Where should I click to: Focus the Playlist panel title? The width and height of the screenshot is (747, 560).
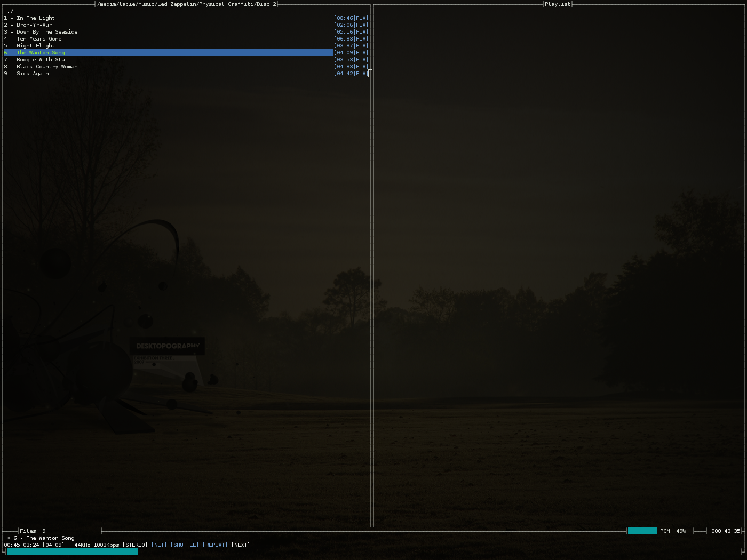[558, 4]
